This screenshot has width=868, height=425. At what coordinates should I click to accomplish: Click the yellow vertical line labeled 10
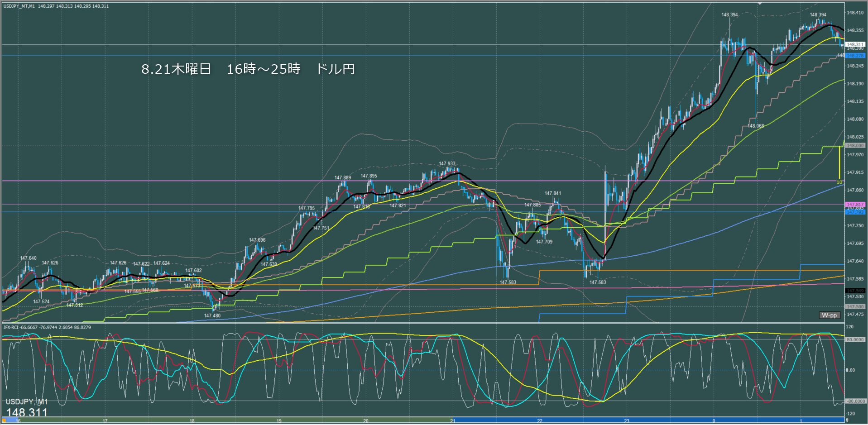click(x=839, y=163)
